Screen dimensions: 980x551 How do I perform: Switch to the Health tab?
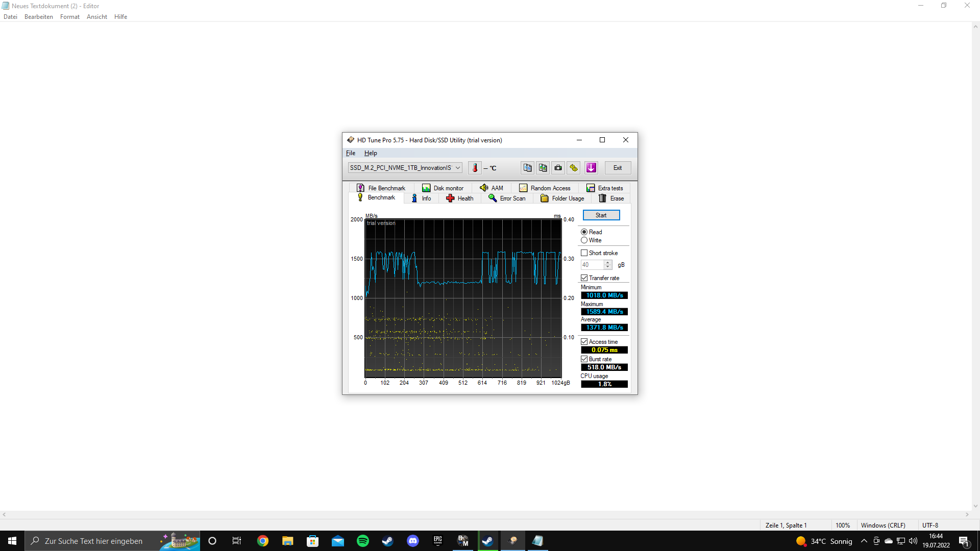[x=460, y=198]
